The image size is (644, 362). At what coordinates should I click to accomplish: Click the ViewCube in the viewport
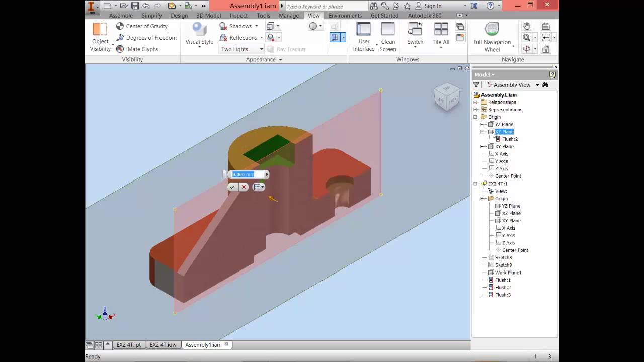pyautogui.click(x=447, y=97)
